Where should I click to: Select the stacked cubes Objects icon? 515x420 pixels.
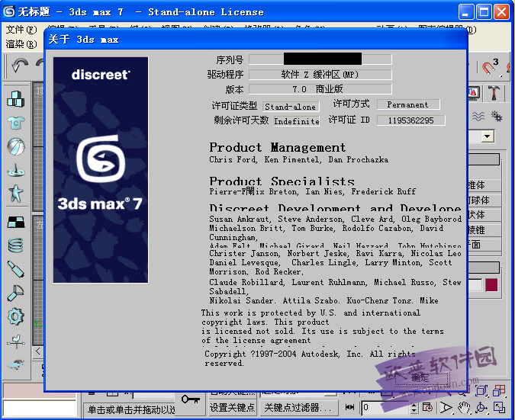[16, 99]
